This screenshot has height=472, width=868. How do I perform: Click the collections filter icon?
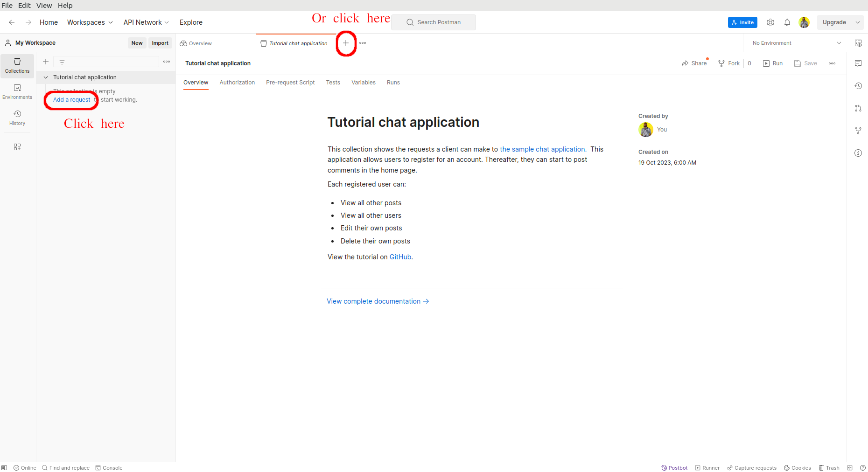point(62,62)
